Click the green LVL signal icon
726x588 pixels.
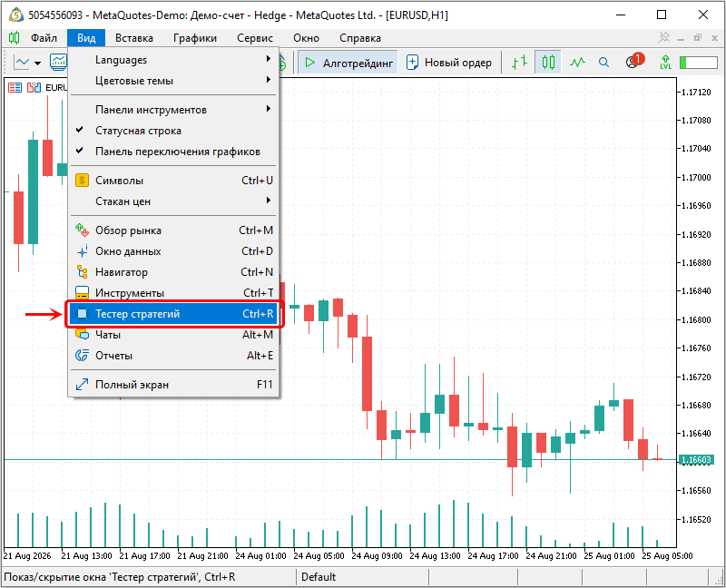(x=665, y=62)
